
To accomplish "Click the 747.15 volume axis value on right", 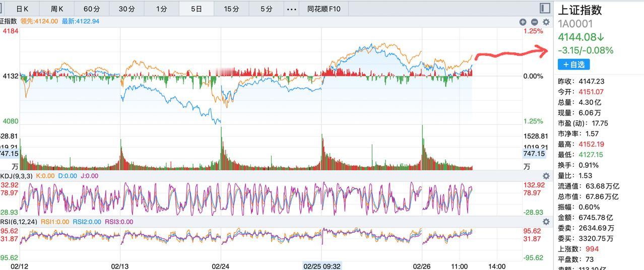I will click(x=534, y=154).
